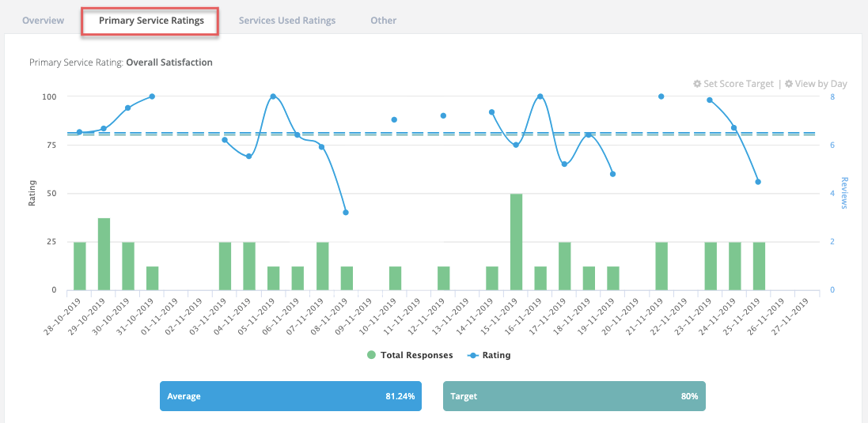Click the green bar for 29-10-2019
The height and width of the screenshot is (423, 868).
click(x=104, y=254)
